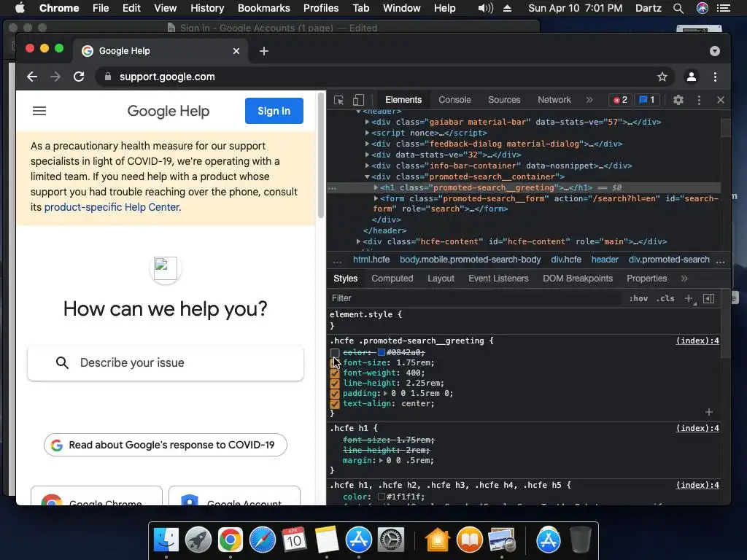The image size is (747, 560).
Task: Open DevTools settings gear
Action: click(x=678, y=100)
